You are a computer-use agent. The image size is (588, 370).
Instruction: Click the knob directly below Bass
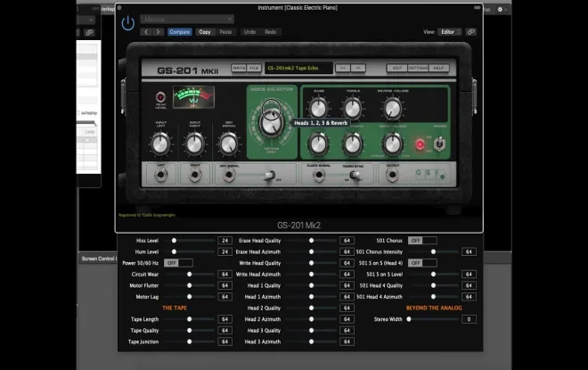pos(319,144)
